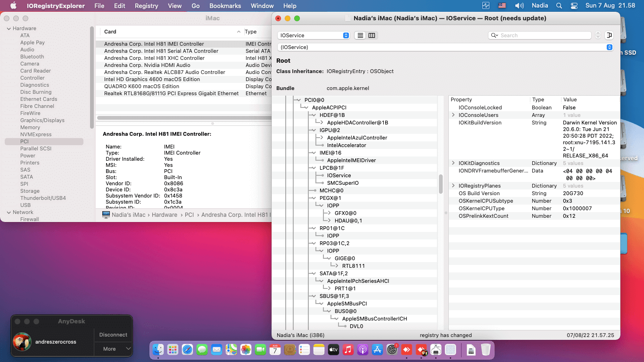Open the Go menu
This screenshot has height=362, width=644.
click(x=196, y=6)
